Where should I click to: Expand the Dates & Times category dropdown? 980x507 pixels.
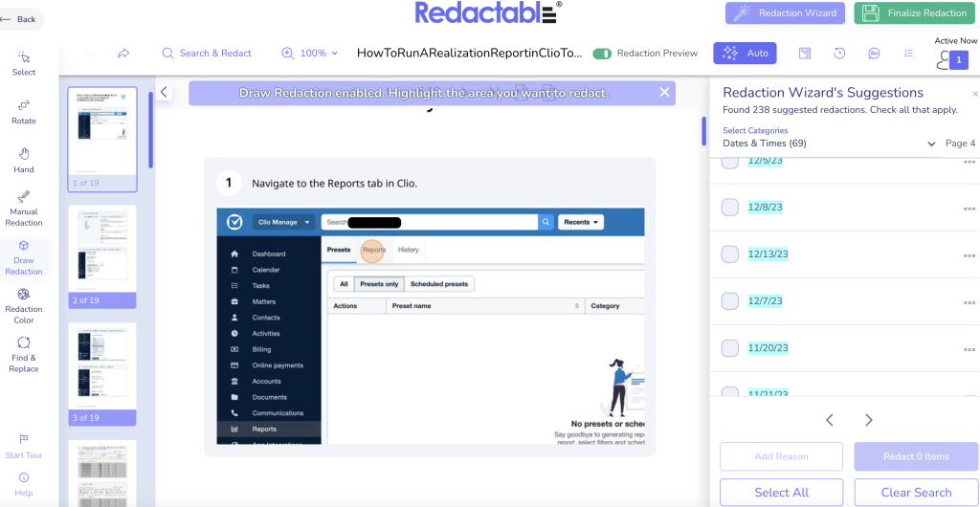[x=931, y=143]
